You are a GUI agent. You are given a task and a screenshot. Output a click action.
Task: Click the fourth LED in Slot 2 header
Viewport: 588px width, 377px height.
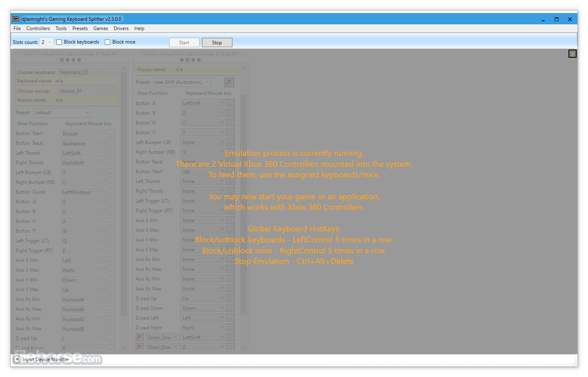(x=199, y=60)
